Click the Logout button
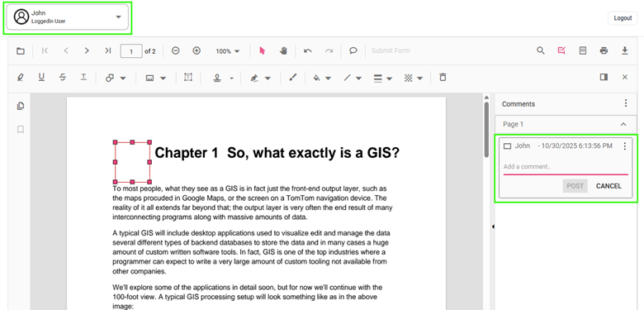 [623, 18]
